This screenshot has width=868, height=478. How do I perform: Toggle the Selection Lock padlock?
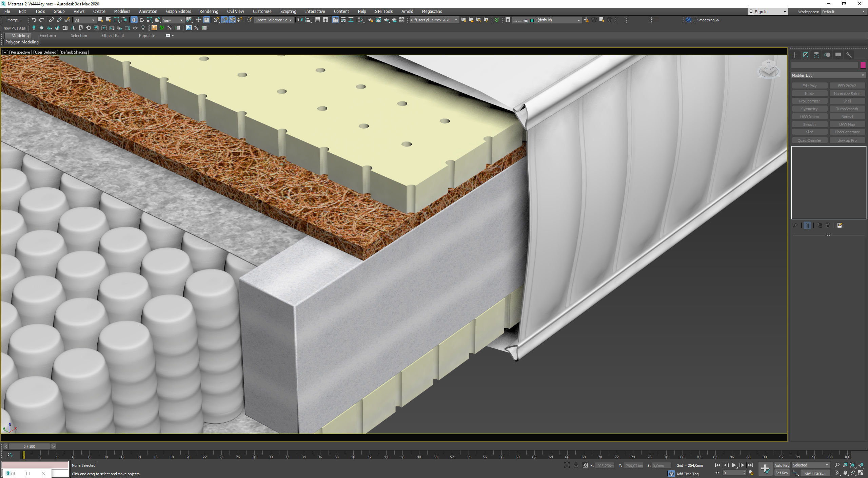point(576,465)
